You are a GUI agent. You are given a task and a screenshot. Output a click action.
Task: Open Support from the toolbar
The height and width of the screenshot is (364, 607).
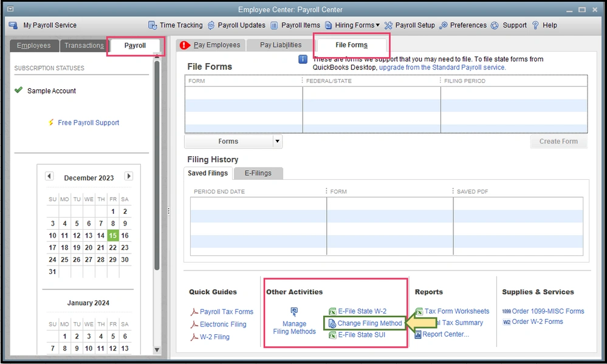495,26
